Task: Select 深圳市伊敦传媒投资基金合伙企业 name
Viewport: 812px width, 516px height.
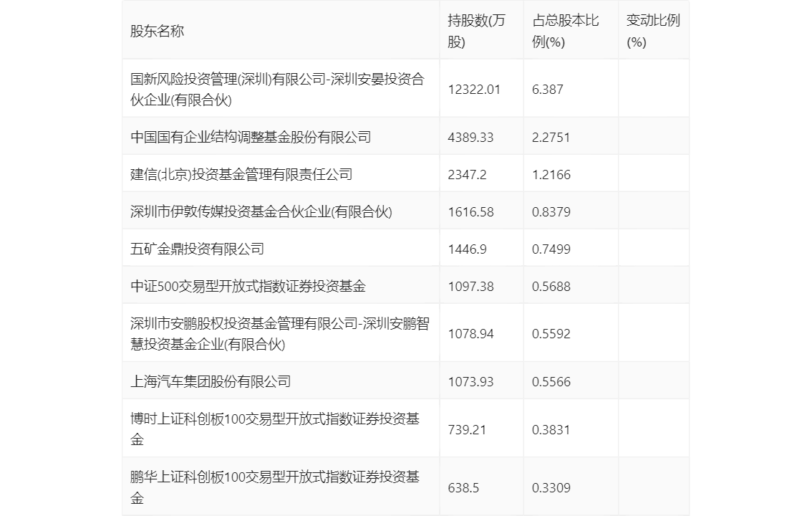Action: tap(261, 212)
